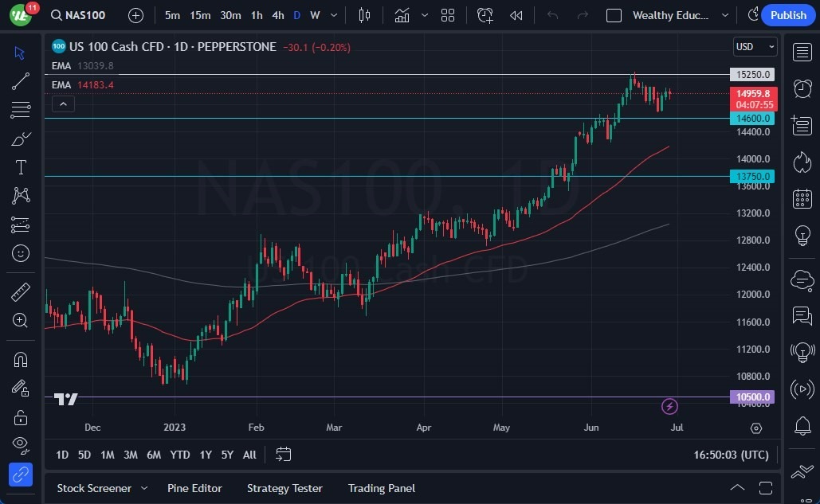Hide all drawing tools via eye icon

[x=21, y=445]
